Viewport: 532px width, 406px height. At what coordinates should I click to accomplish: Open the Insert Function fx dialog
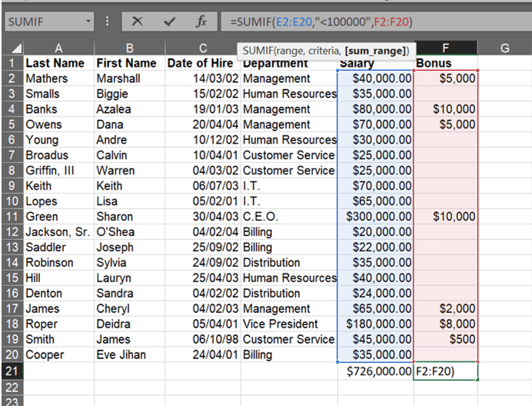click(201, 23)
